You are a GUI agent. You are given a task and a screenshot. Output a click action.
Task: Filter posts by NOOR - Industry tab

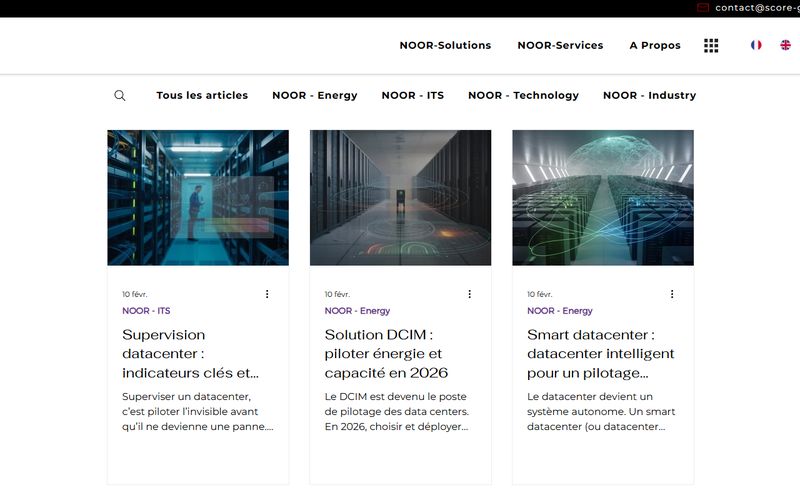pyautogui.click(x=649, y=95)
